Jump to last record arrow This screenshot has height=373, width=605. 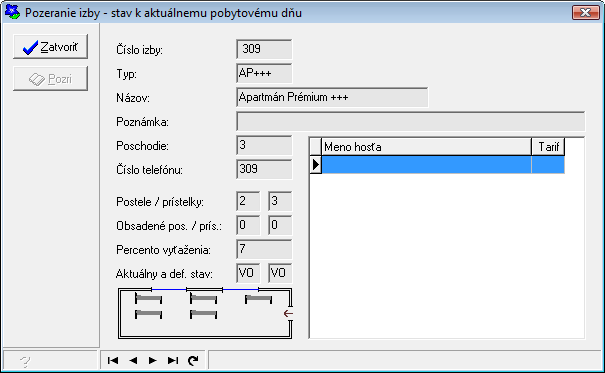click(x=173, y=360)
